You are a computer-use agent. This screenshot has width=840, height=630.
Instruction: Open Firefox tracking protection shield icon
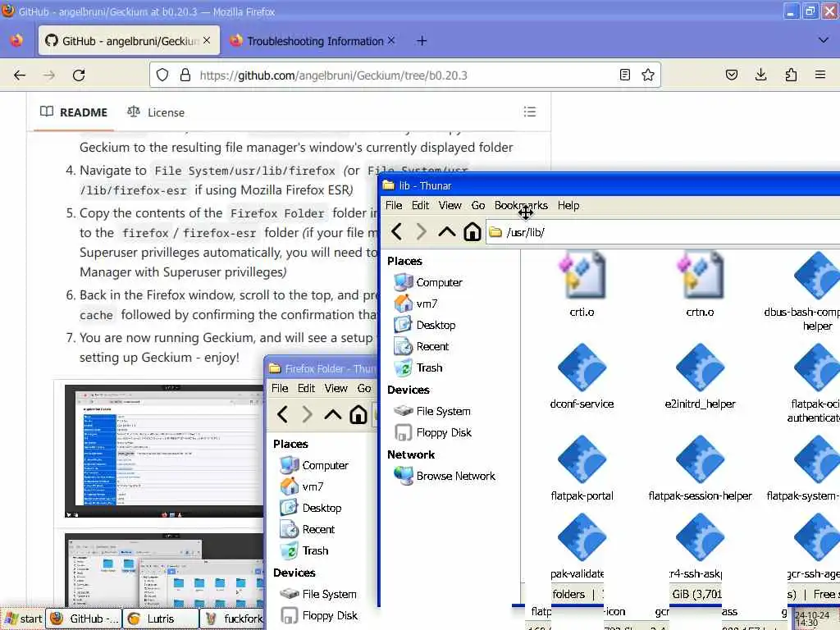pos(162,75)
